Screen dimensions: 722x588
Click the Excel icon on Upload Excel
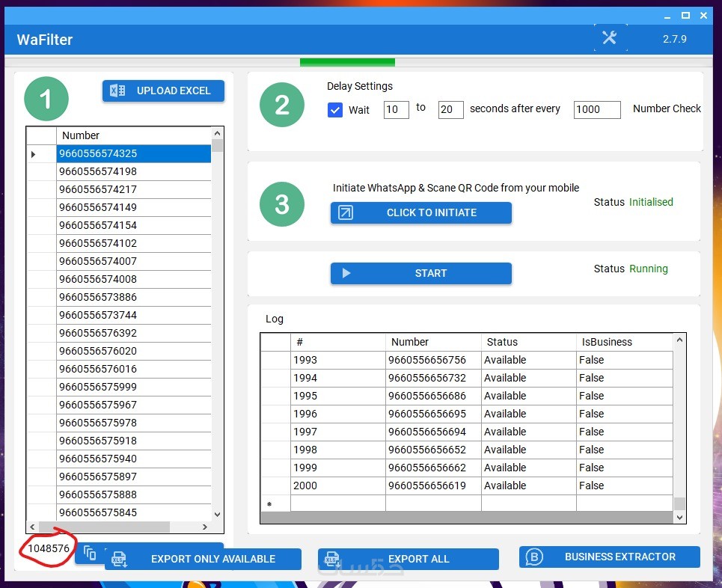pyautogui.click(x=117, y=91)
